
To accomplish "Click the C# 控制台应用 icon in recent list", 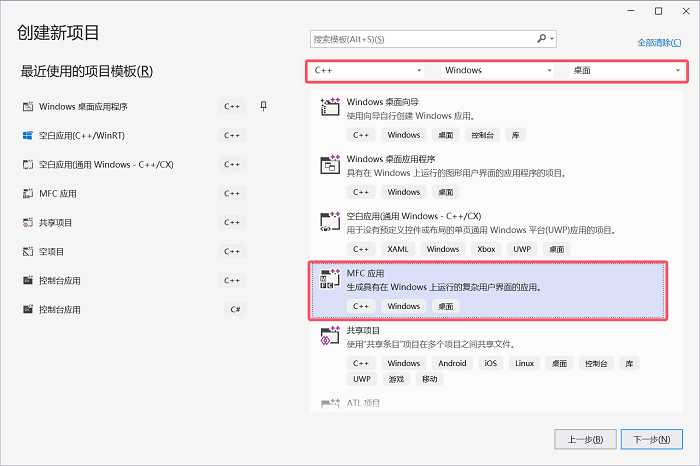I will tap(28, 310).
